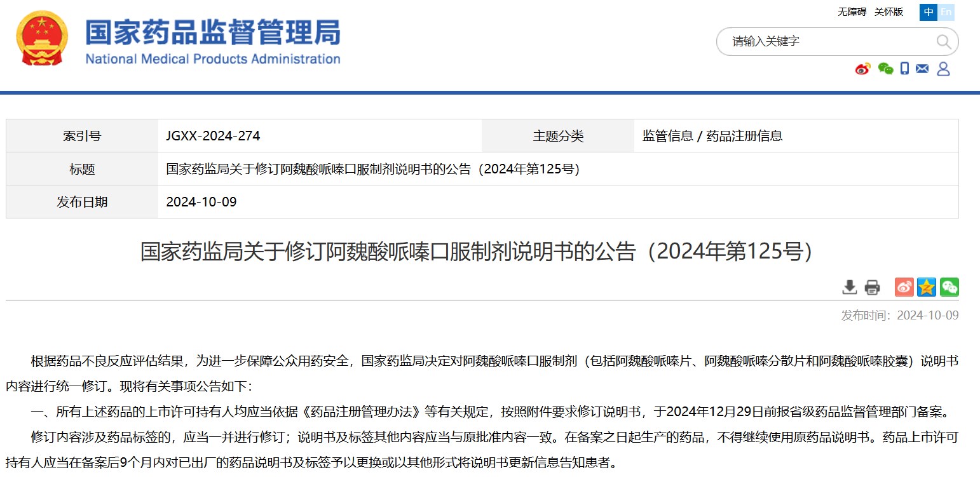
Task: Click the index number JGXX-2024-274
Action: coord(213,136)
